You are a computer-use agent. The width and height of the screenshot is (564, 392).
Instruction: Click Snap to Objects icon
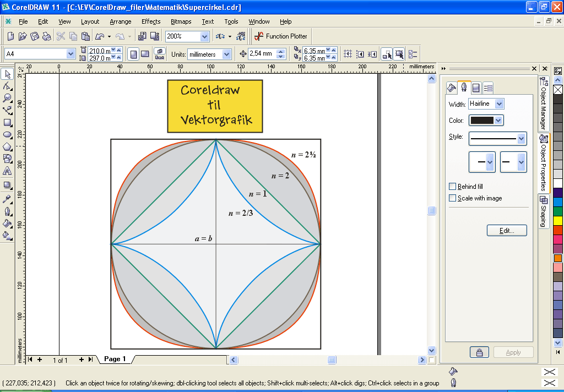pyautogui.click(x=372, y=55)
